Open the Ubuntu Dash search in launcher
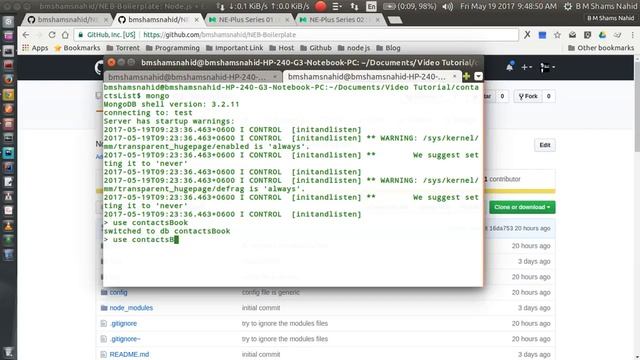This screenshot has width=640, height=360. pyautogui.click(x=8, y=22)
